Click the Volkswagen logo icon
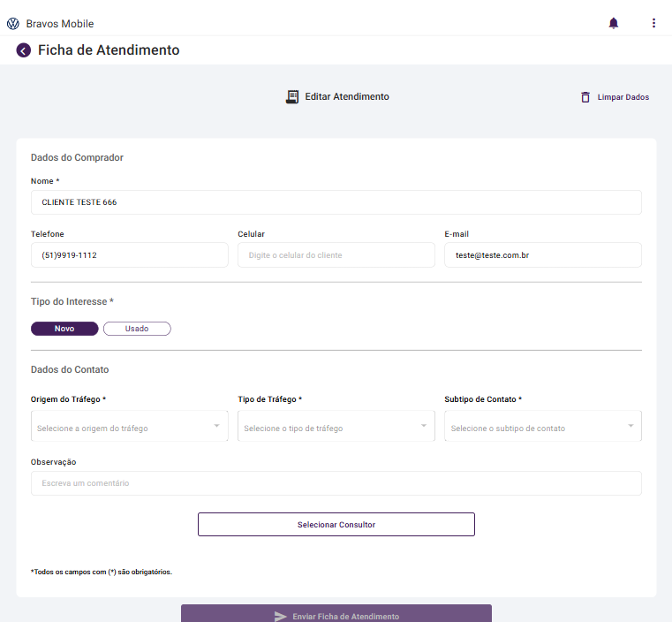This screenshot has height=622, width=672. coord(12,24)
